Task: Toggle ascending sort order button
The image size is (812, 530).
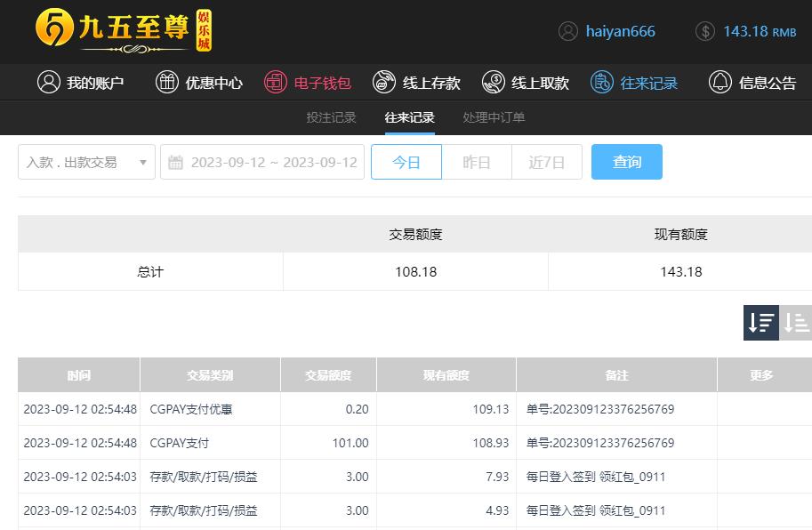Action: coord(796,323)
